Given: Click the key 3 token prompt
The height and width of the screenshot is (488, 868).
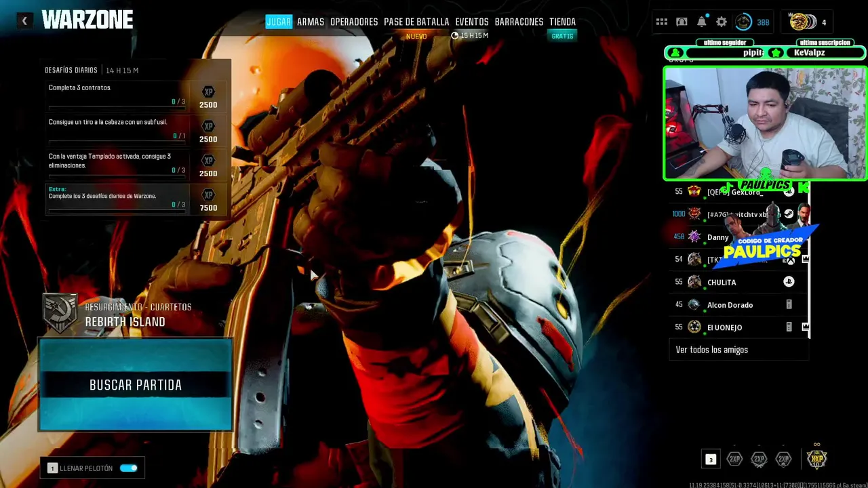Looking at the screenshot, I should tap(711, 460).
